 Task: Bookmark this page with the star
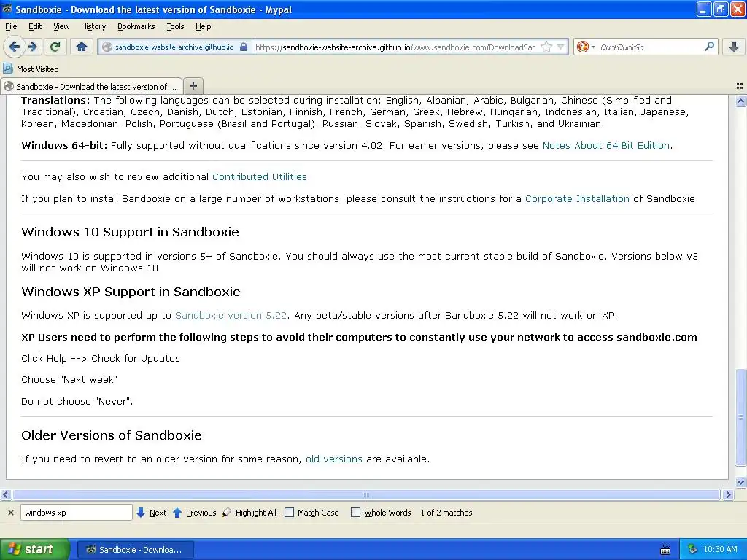pos(547,47)
